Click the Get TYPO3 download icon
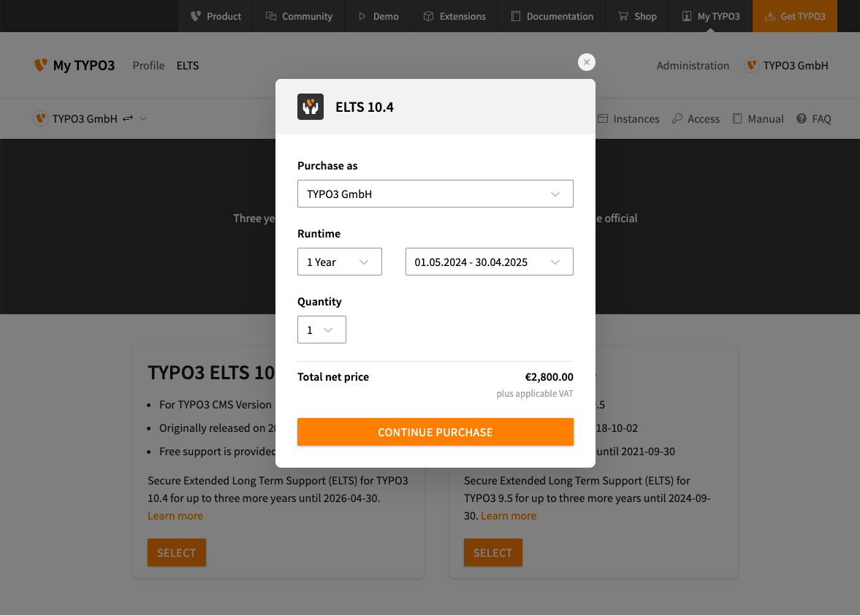 coord(770,17)
